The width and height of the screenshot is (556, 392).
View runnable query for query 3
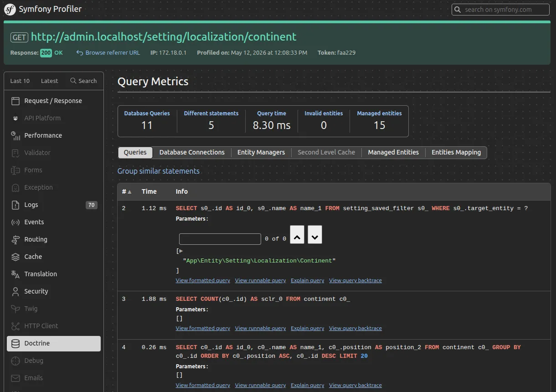261,328
